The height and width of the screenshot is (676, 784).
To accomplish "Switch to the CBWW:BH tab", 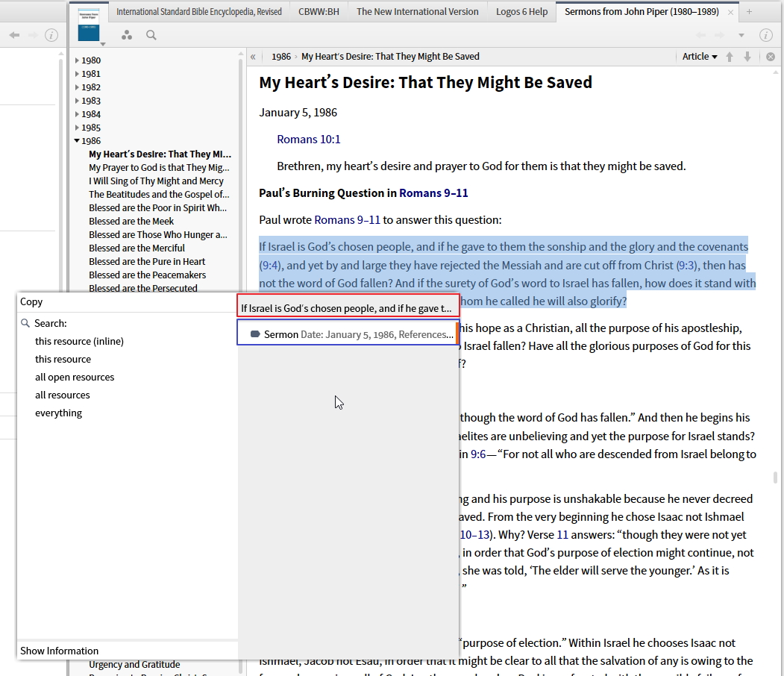I will (x=319, y=11).
